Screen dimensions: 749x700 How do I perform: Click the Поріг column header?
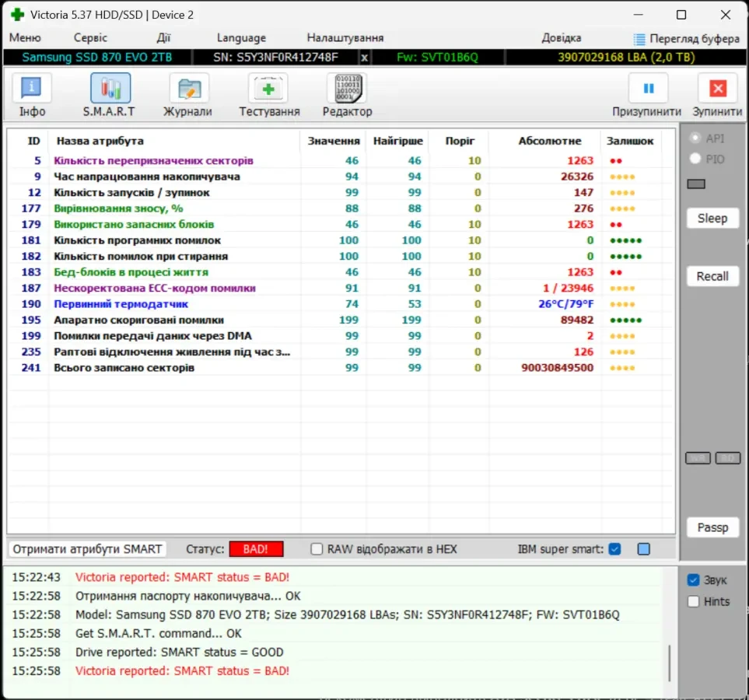460,141
